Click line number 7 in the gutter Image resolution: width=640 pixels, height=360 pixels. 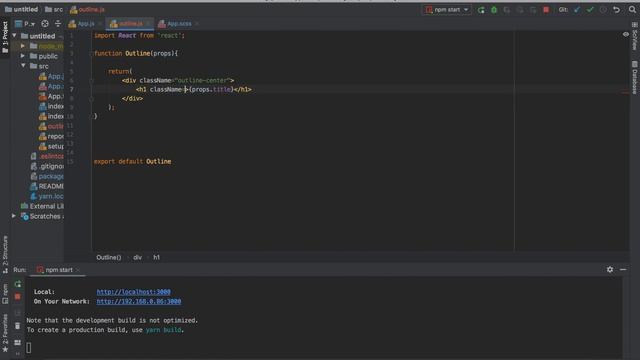pos(72,89)
